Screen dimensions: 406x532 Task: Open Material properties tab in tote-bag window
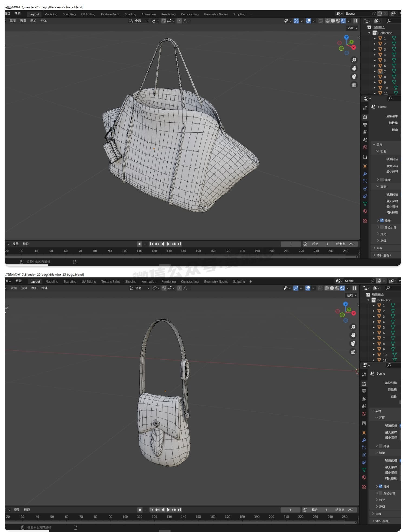pos(365,211)
